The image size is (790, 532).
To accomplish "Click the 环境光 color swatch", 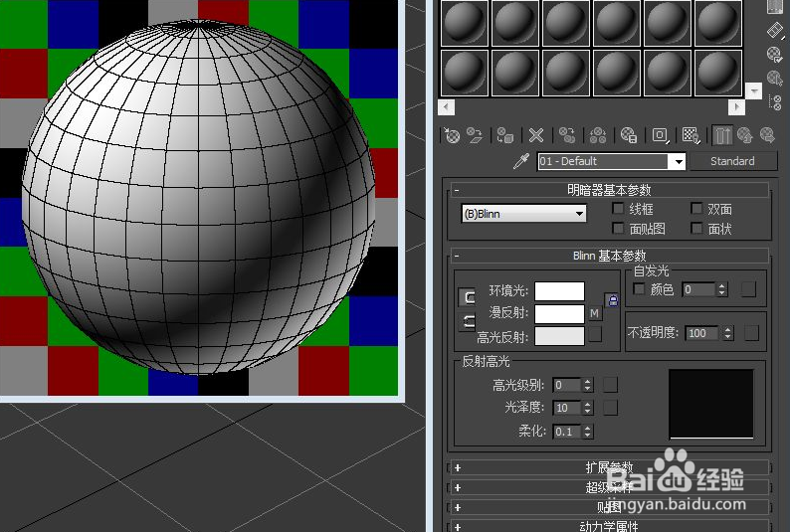I will tap(559, 290).
